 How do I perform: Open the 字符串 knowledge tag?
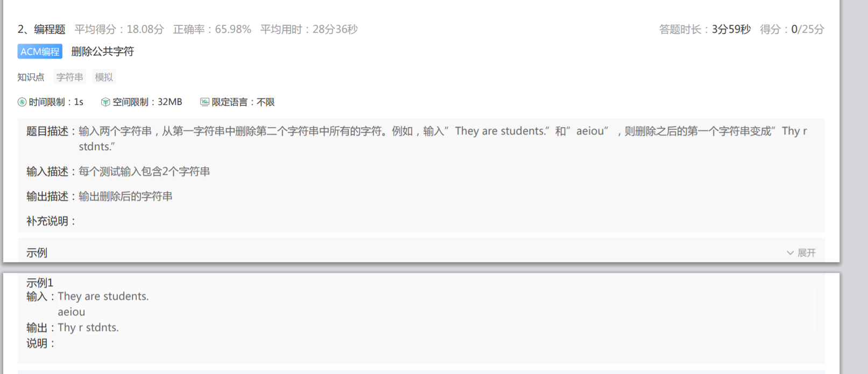tap(70, 77)
